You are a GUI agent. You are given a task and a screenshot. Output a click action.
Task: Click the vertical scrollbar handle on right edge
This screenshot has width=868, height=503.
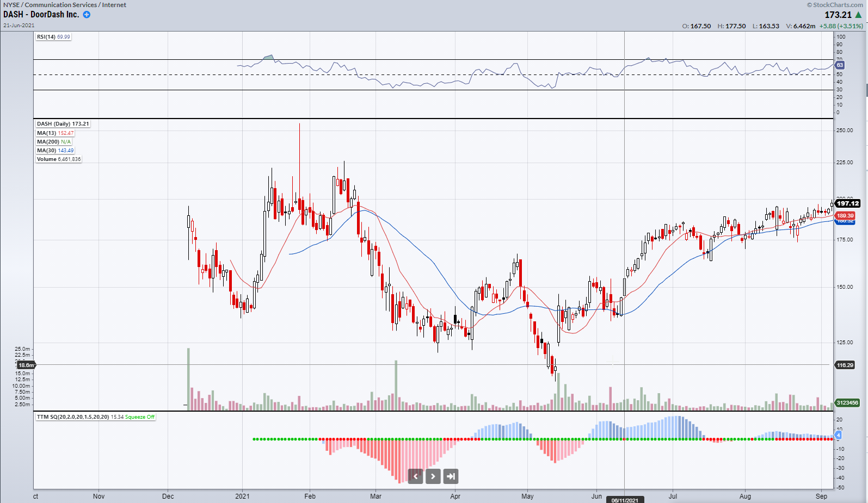pyautogui.click(x=866, y=90)
